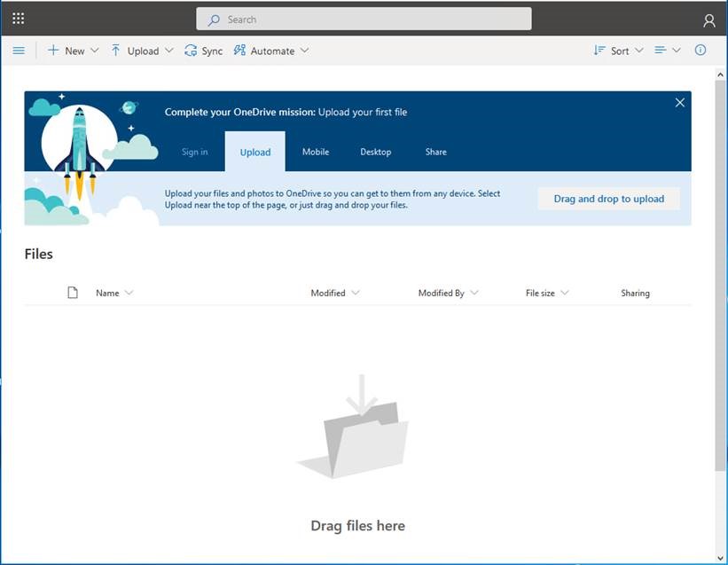The image size is (728, 565).
Task: Click the Sort label
Action: (x=620, y=51)
